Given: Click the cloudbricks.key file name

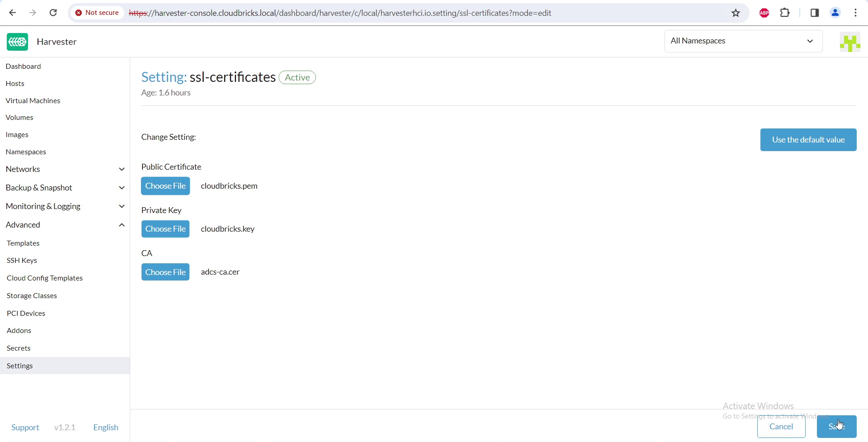Looking at the screenshot, I should coord(228,229).
